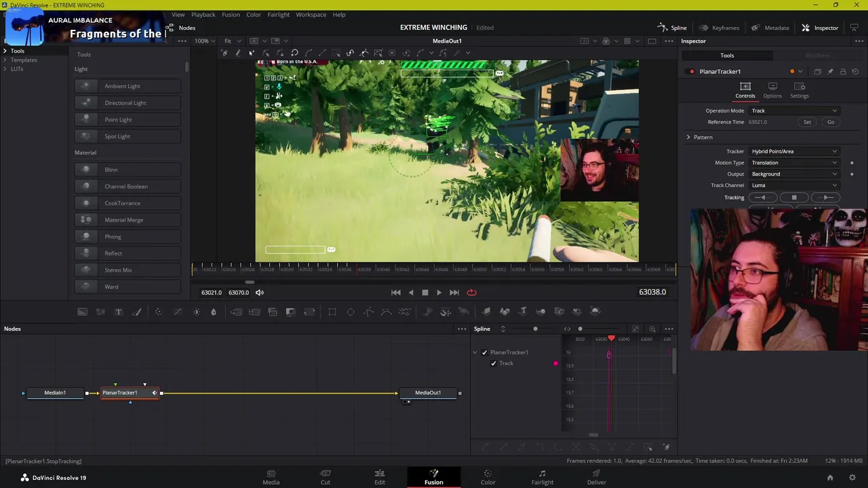Image resolution: width=868 pixels, height=488 pixels.
Task: Stop tracking button
Action: pyautogui.click(x=794, y=197)
